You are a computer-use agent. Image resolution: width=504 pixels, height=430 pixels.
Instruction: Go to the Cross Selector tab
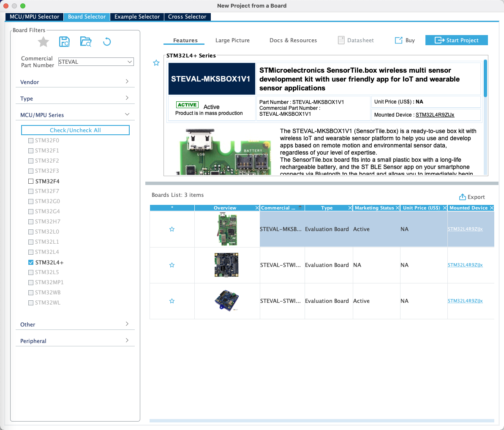[x=187, y=17]
